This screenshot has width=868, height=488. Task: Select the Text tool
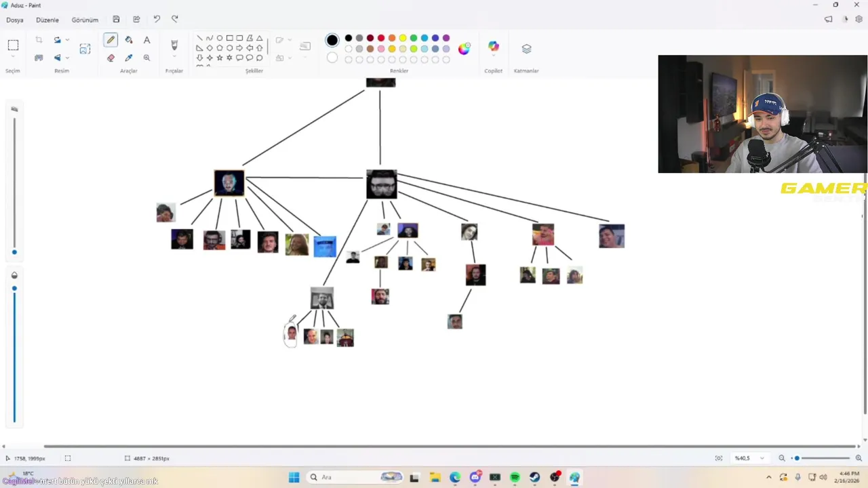[x=146, y=40]
